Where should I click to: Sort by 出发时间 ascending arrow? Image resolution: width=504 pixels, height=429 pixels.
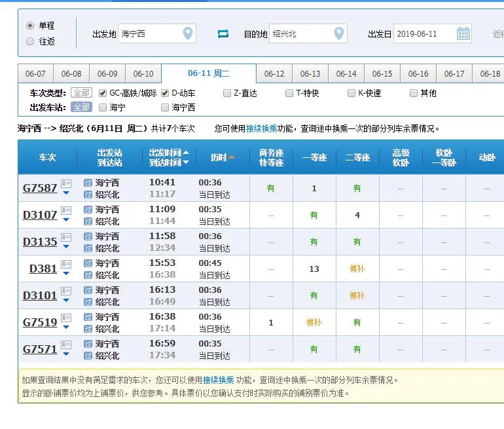pyautogui.click(x=186, y=153)
